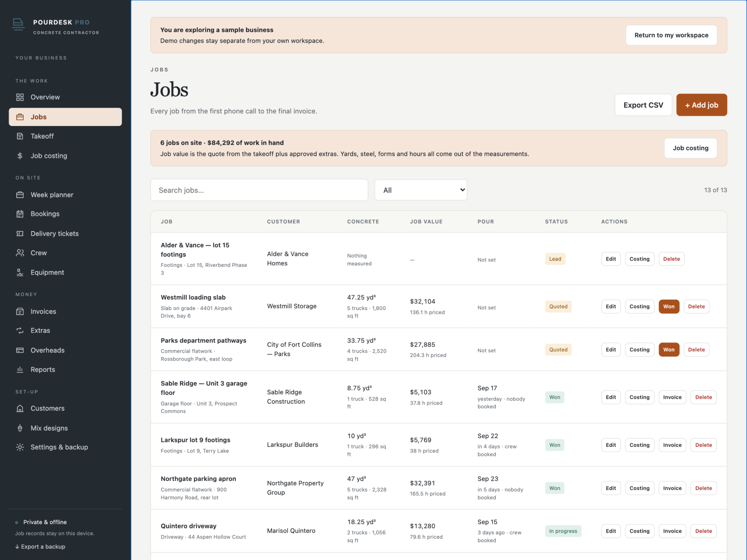Focus the Search jobs field
This screenshot has height=560, width=747.
tap(259, 190)
